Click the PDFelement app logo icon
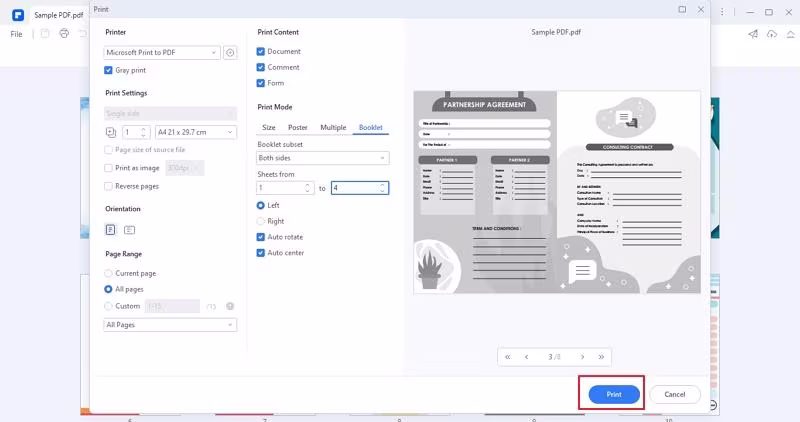This screenshot has height=422, width=800. pos(18,15)
